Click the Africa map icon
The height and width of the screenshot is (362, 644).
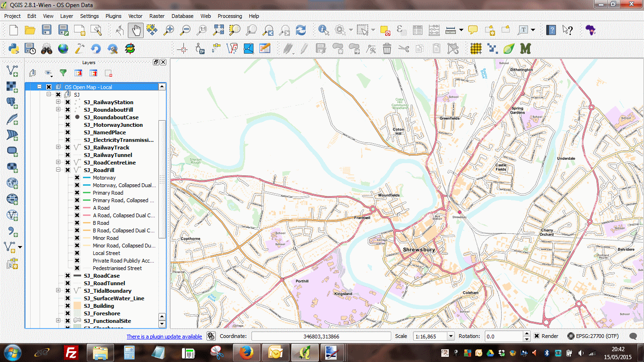pyautogui.click(x=590, y=30)
